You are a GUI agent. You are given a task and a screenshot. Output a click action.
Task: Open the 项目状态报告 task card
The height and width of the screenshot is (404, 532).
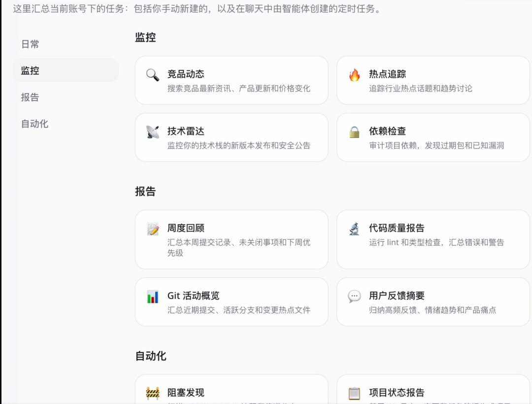433,393
